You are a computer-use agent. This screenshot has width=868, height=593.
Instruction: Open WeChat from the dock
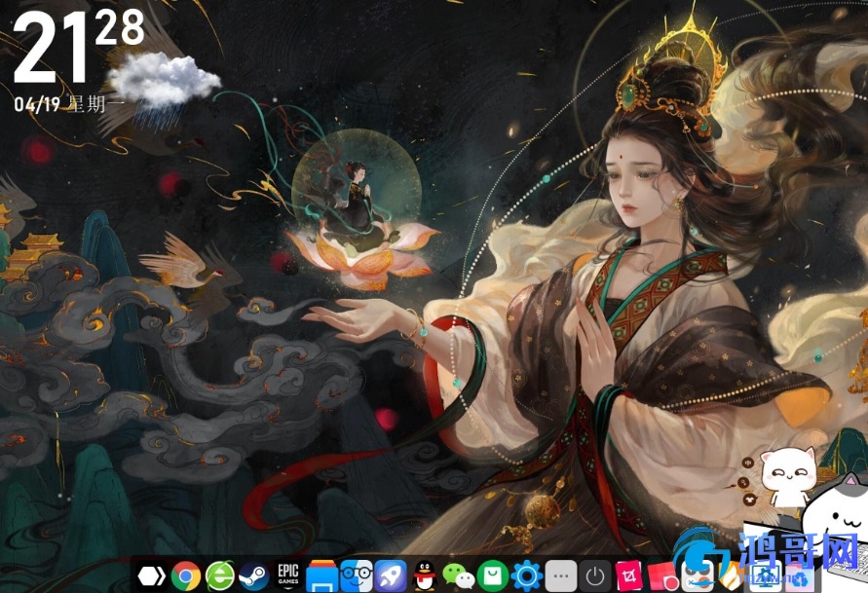pos(459,577)
